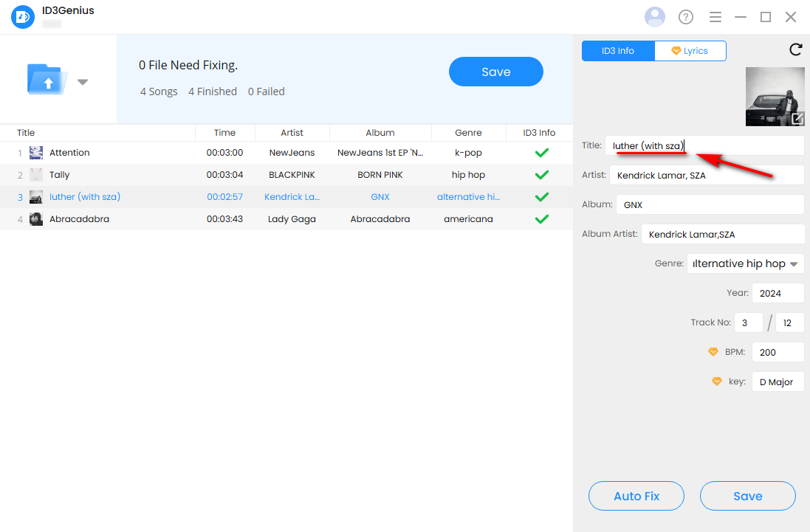Switch to the ID3 Info tab
This screenshot has width=810, height=532.
click(x=618, y=51)
